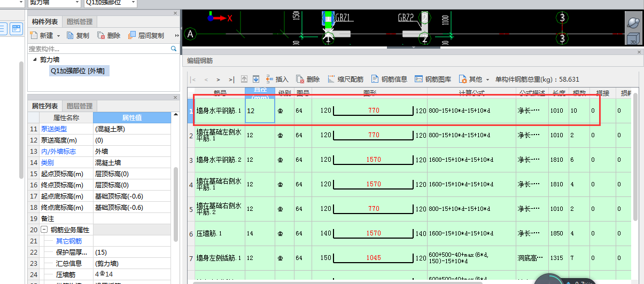This screenshot has height=284, width=644.
Task: Click 删除 in the component list toolbar
Action: (x=109, y=36)
